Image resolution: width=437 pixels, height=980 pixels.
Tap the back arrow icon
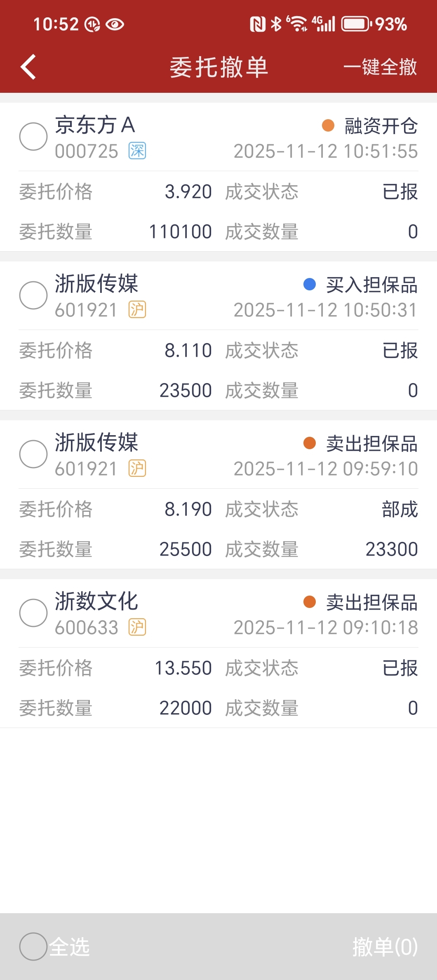click(28, 67)
